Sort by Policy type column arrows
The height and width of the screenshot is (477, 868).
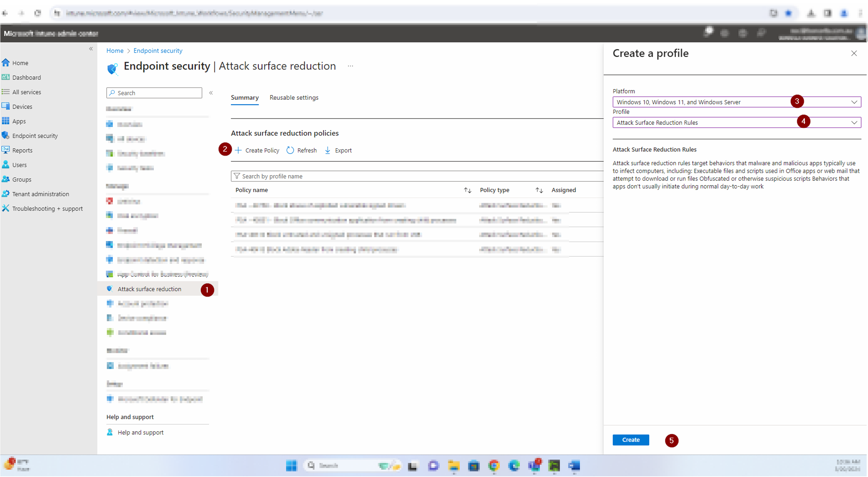539,190
